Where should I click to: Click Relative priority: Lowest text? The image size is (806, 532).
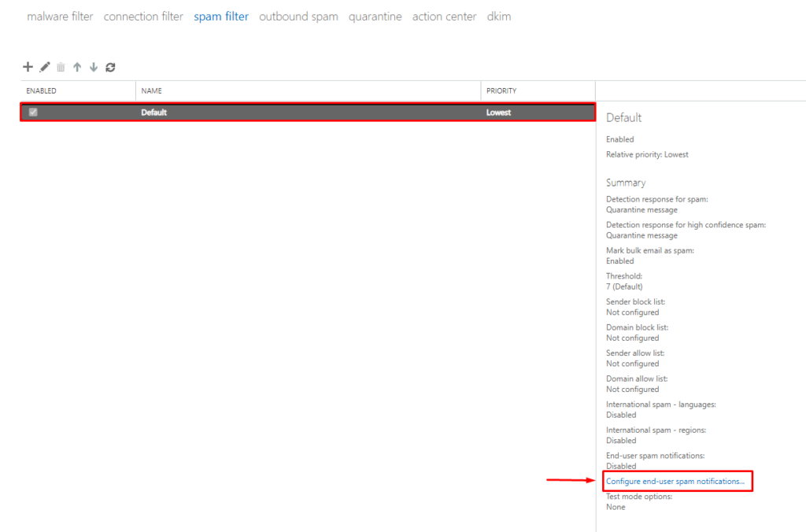tap(647, 155)
